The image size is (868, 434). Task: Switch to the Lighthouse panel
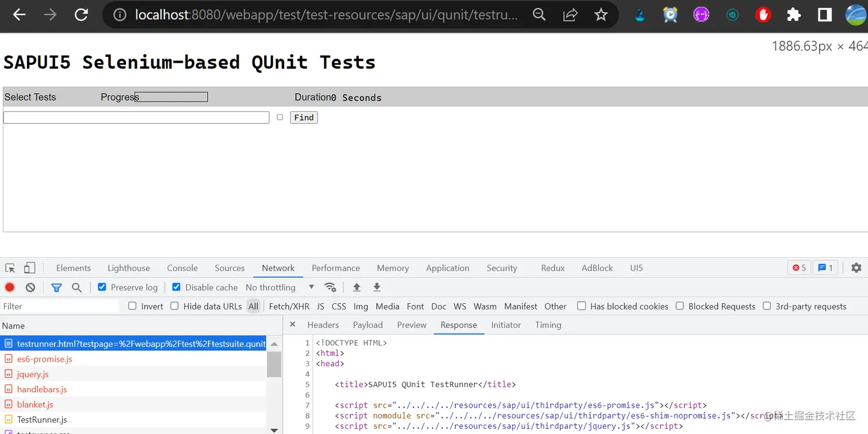click(129, 268)
